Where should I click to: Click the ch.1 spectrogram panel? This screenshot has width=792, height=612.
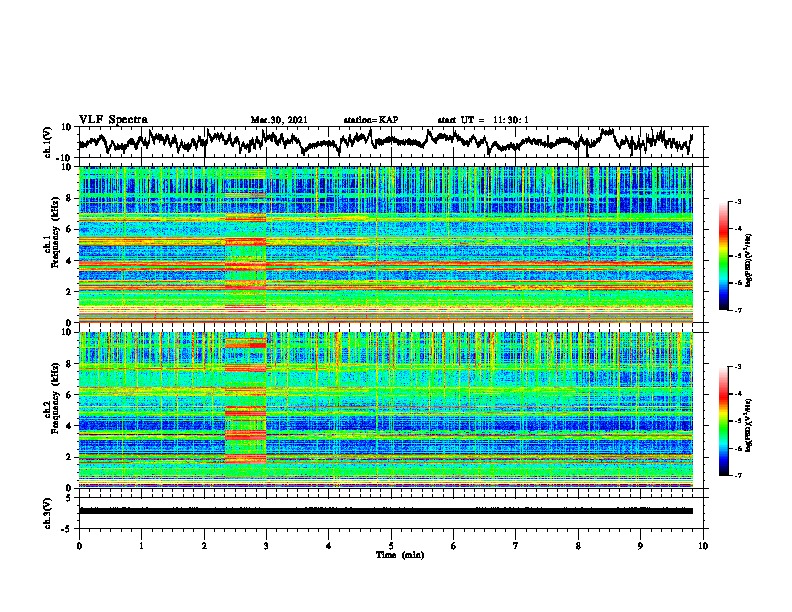click(x=386, y=244)
